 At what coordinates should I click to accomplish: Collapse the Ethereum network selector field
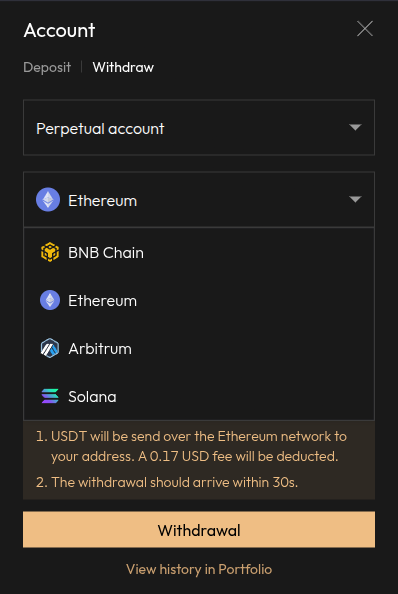click(x=199, y=200)
